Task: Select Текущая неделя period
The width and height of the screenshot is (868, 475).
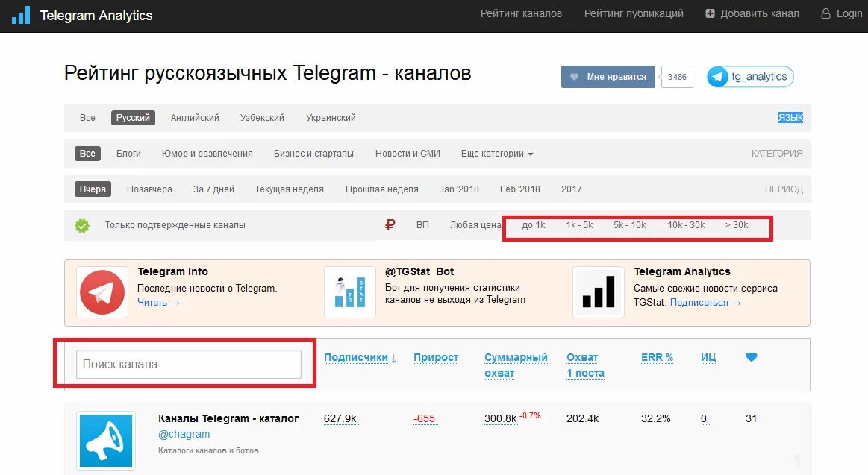Action: (290, 189)
